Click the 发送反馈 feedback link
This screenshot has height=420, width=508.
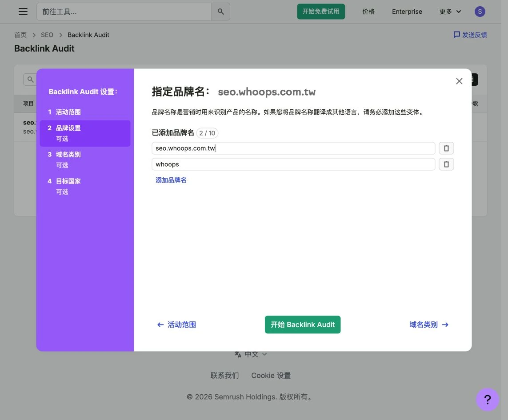point(470,35)
